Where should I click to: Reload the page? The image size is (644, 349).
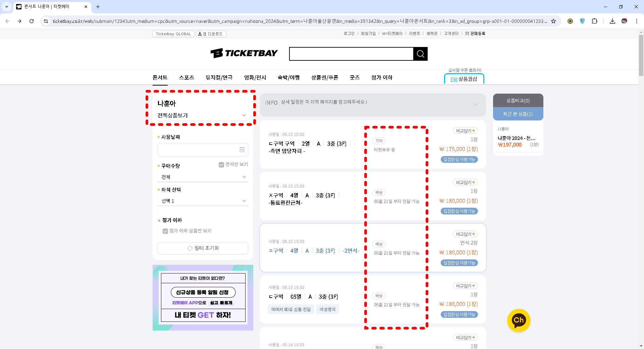pyautogui.click(x=32, y=21)
